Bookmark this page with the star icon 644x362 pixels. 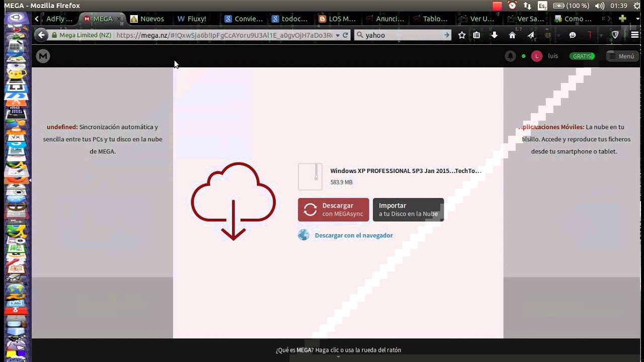(x=462, y=35)
